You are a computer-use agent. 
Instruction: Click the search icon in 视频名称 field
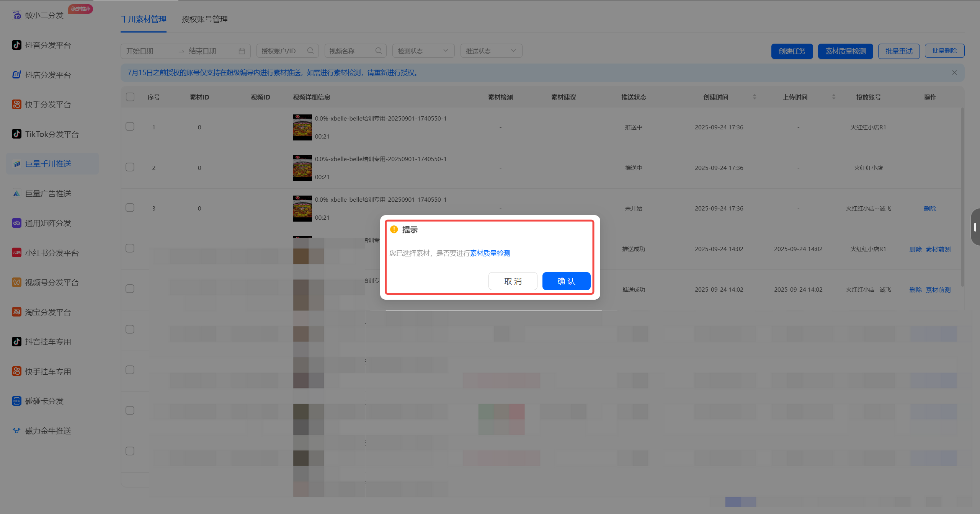pyautogui.click(x=378, y=51)
